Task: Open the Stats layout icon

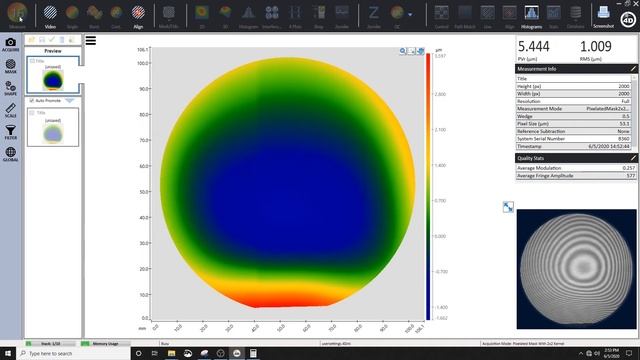Action: tap(553, 16)
